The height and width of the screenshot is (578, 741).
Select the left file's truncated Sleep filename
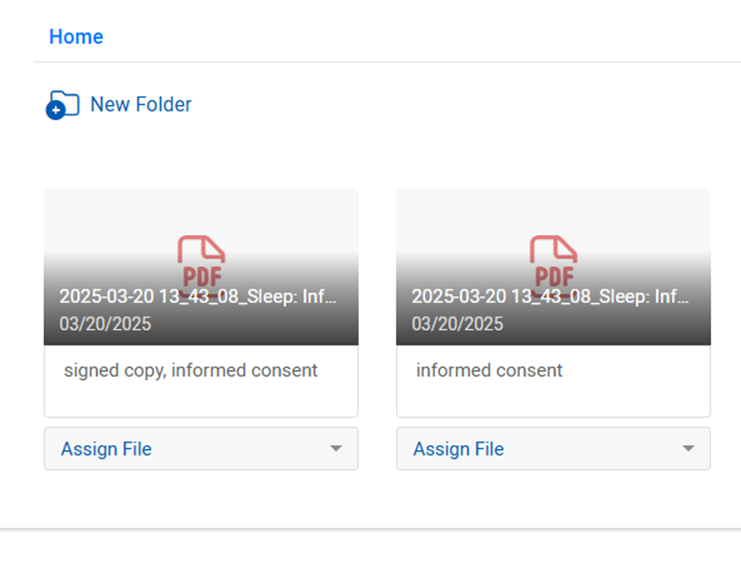(x=198, y=296)
